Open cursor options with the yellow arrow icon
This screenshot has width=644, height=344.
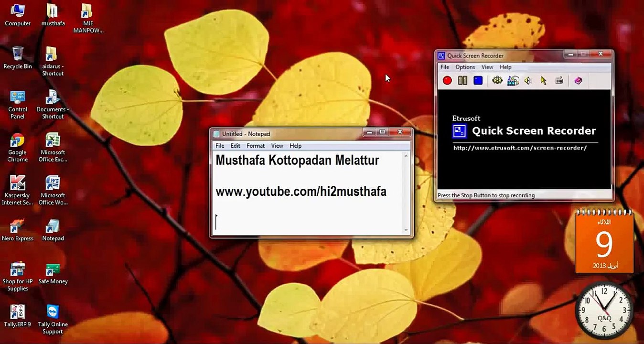click(x=544, y=81)
